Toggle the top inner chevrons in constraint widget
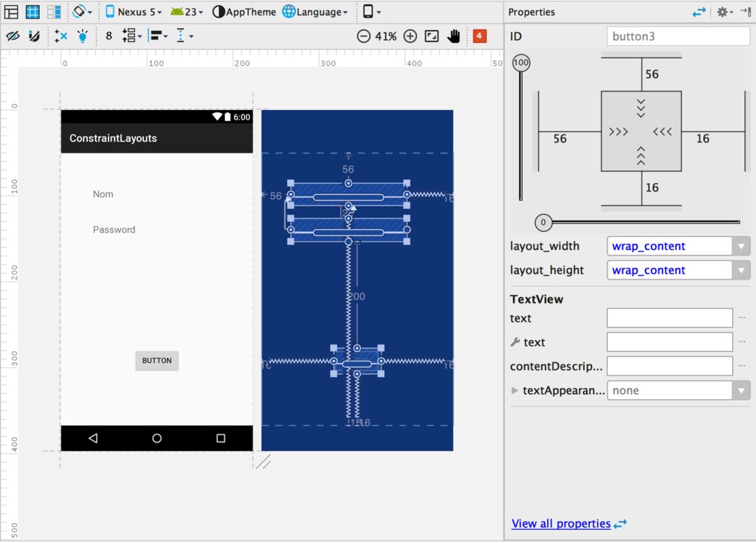 coord(641,108)
